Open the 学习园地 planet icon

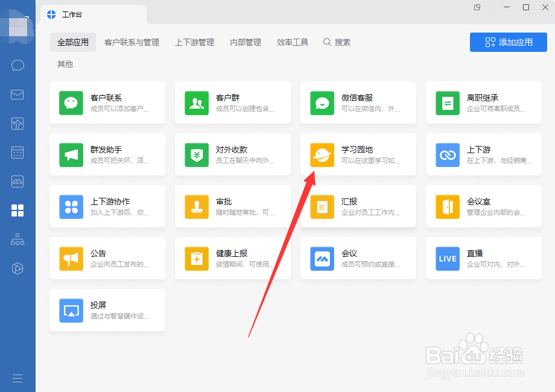coord(322,155)
